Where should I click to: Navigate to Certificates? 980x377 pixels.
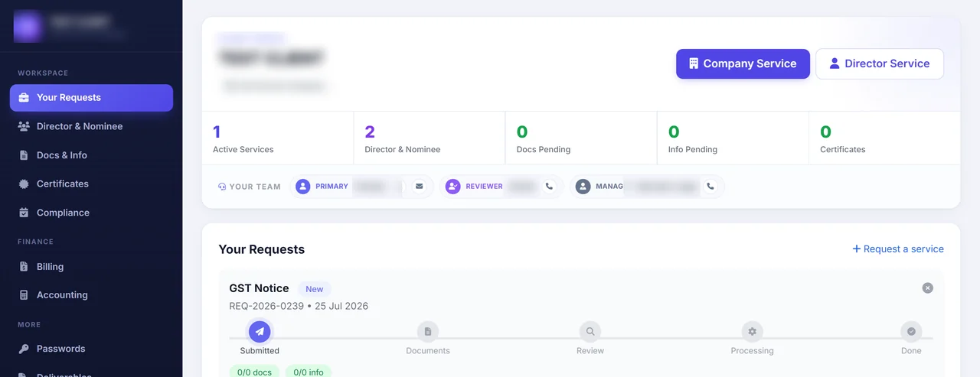[91, 184]
